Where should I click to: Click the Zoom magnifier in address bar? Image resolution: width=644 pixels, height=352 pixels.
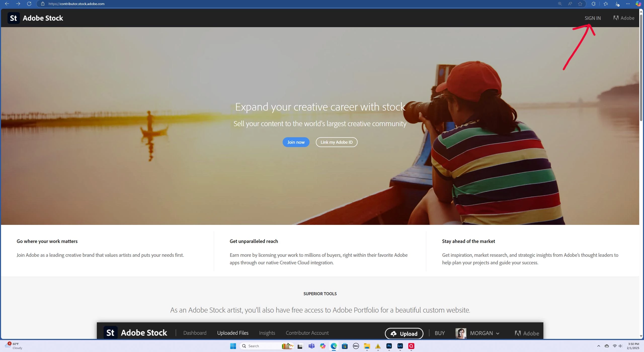[x=560, y=4]
